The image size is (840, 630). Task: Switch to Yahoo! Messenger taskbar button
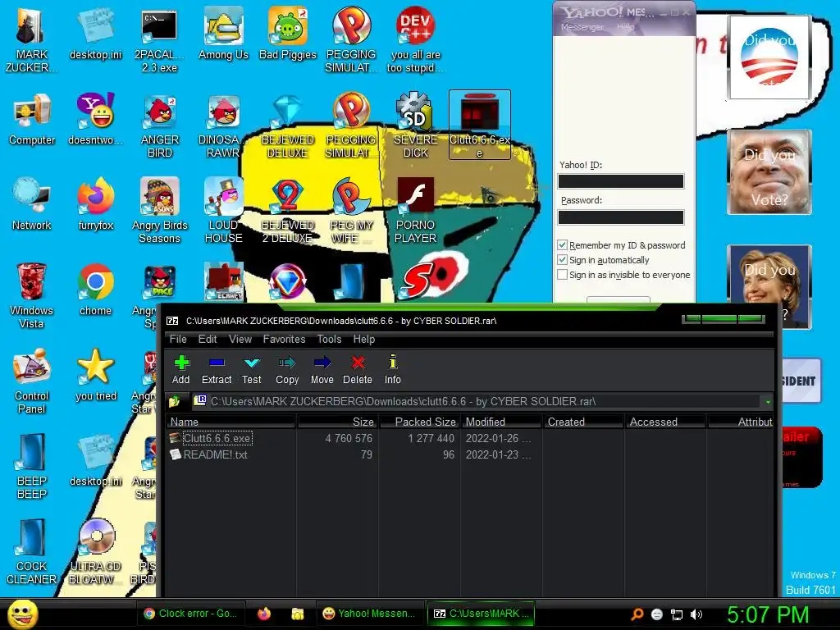369,614
